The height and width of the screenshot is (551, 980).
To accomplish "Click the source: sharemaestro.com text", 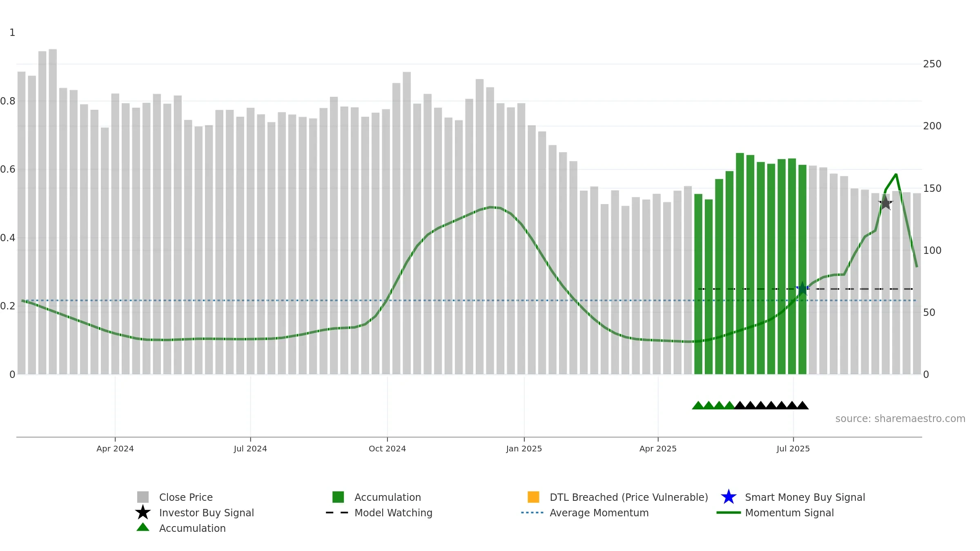I will pyautogui.click(x=900, y=419).
